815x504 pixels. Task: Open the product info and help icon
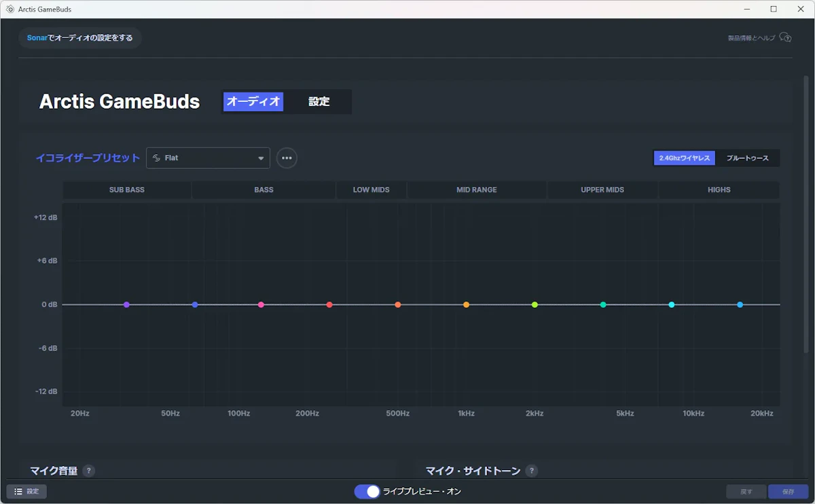pyautogui.click(x=785, y=37)
